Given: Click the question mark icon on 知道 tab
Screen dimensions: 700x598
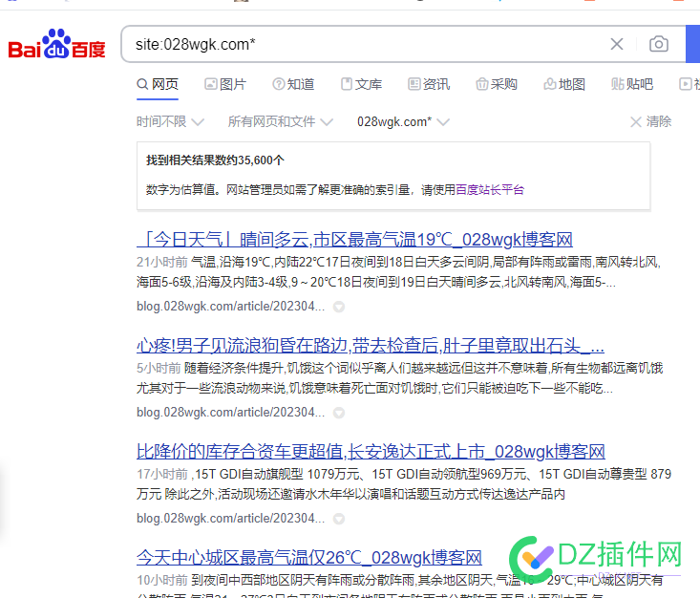Looking at the screenshot, I should point(279,84).
